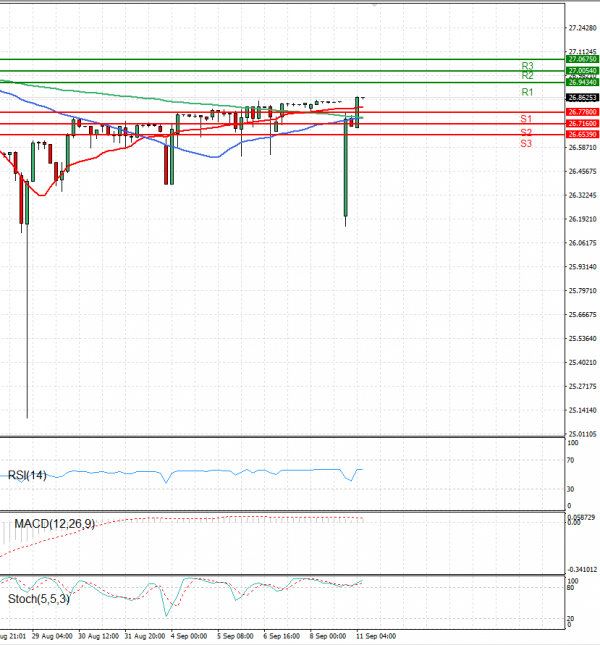The width and height of the screenshot is (600, 645).
Task: Select the RSI(14) indicator label
Action: click(27, 476)
